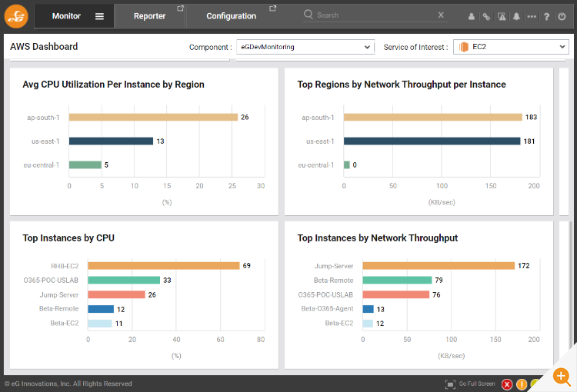Screen dimensions: 577x392
Task: Click the us-east-1 network throughput bar
Action: coord(432,141)
